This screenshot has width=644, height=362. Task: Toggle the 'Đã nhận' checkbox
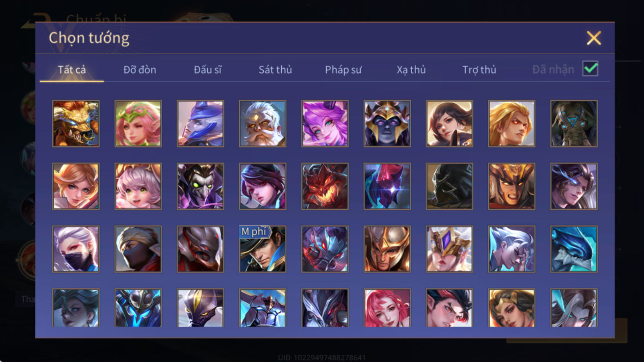coord(590,69)
